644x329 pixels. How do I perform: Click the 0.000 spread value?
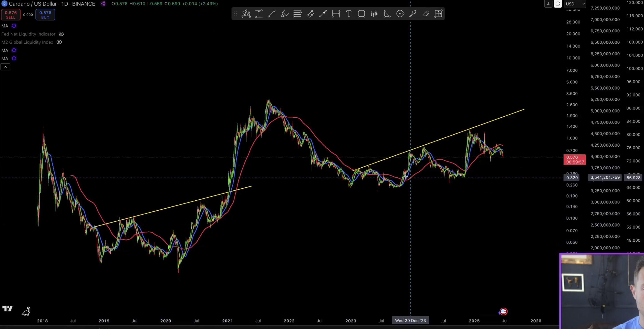point(28,15)
